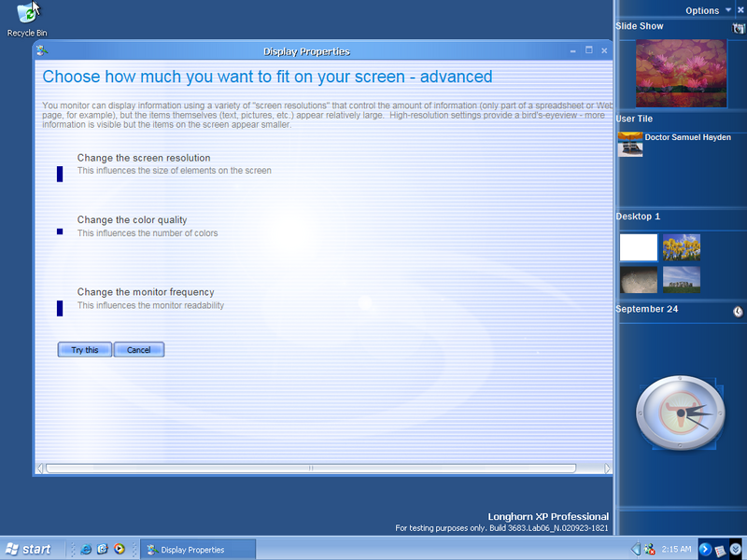Screen dimensions: 747x560
Task: Click the Cancel button
Action: pos(138,349)
